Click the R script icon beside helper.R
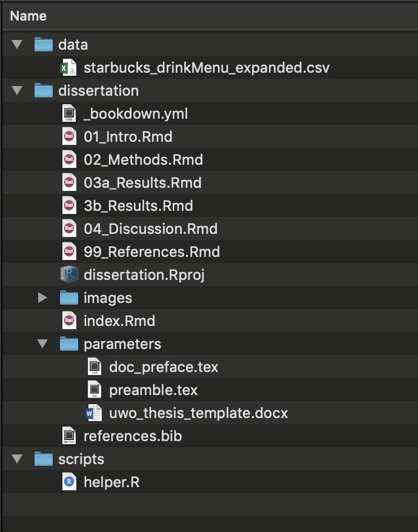 point(69,482)
